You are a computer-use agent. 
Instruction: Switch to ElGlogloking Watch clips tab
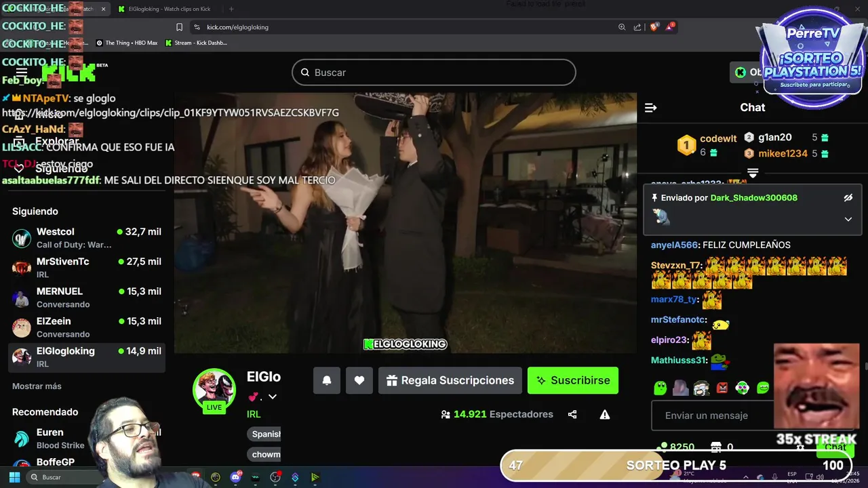(x=165, y=9)
